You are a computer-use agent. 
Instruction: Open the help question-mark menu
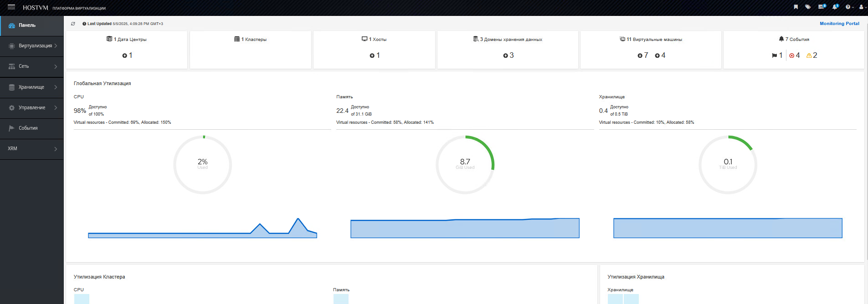pyautogui.click(x=849, y=7)
